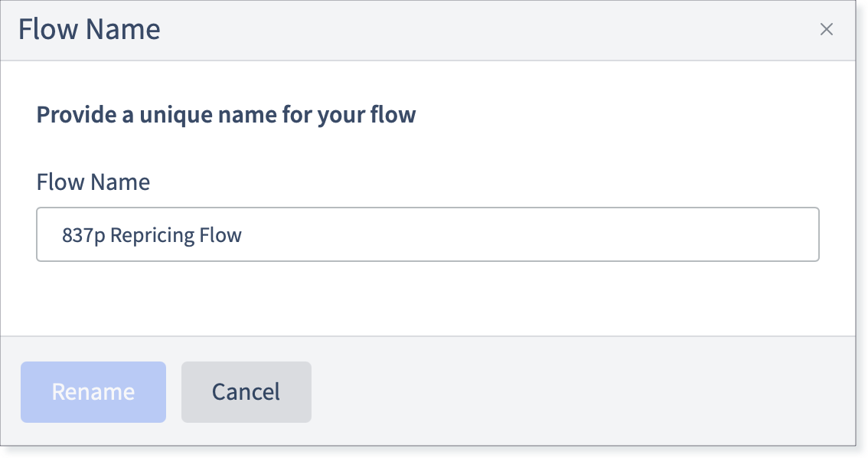The image size is (868, 458).
Task: Cancel the flow renaming
Action: 246,392
